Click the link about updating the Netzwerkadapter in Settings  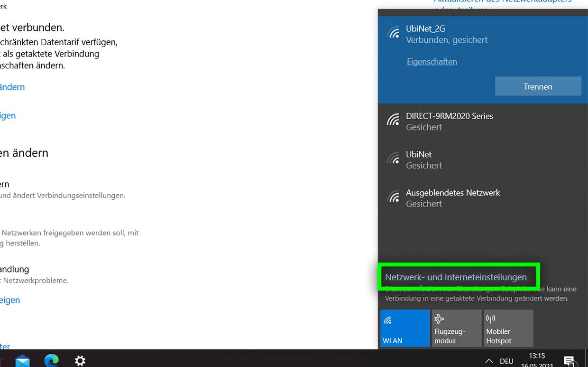coord(503,4)
